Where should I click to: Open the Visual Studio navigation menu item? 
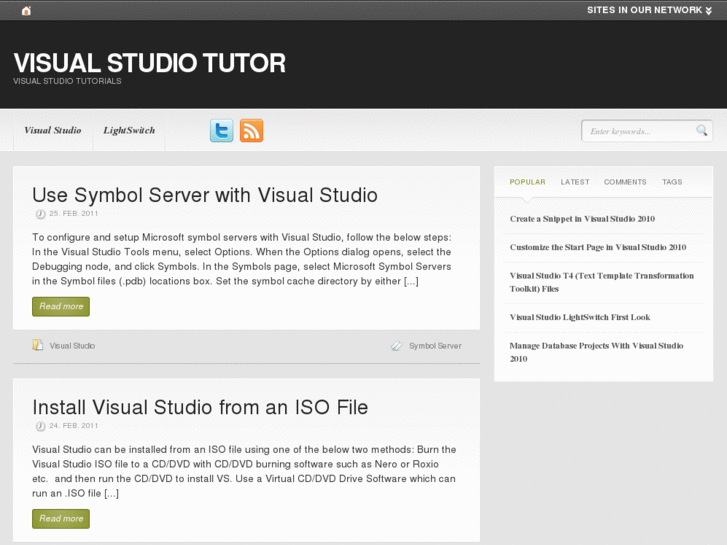click(53, 131)
